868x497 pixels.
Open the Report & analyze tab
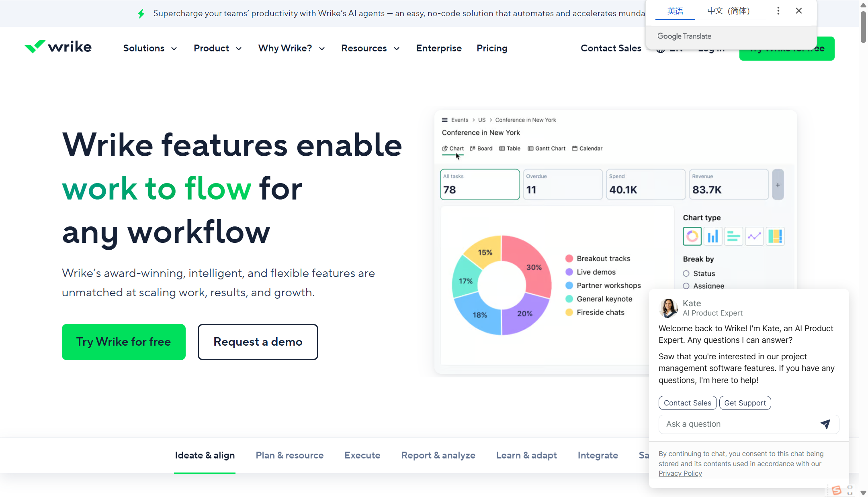(x=438, y=455)
